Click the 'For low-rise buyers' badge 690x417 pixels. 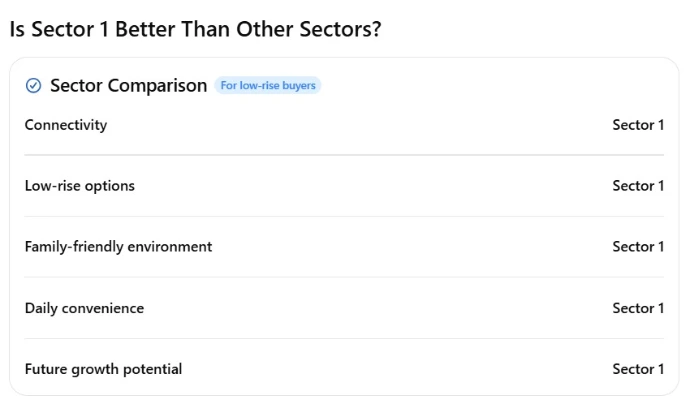pyautogui.click(x=268, y=85)
